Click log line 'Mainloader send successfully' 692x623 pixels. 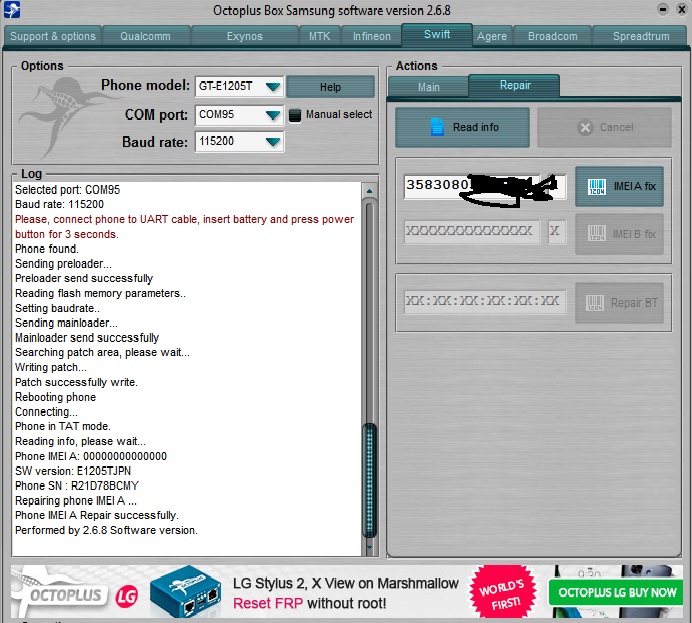87,338
